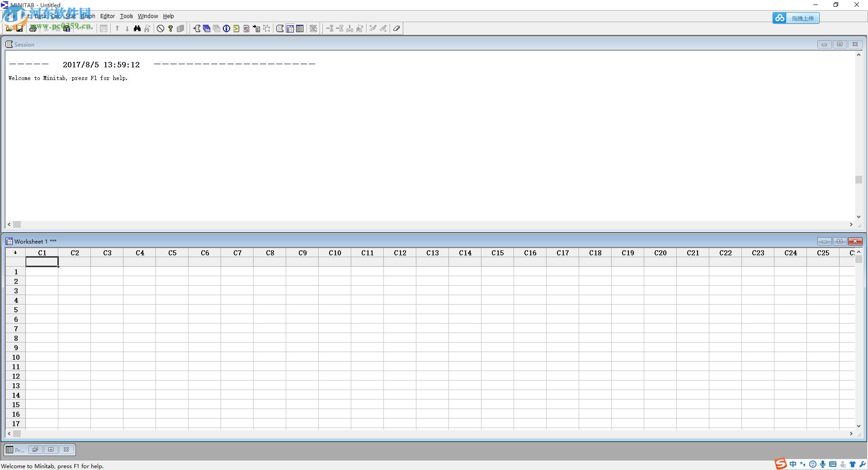Click the Worksheet scroll right arrow
Viewport: 868px width, 470px height.
tap(851, 433)
